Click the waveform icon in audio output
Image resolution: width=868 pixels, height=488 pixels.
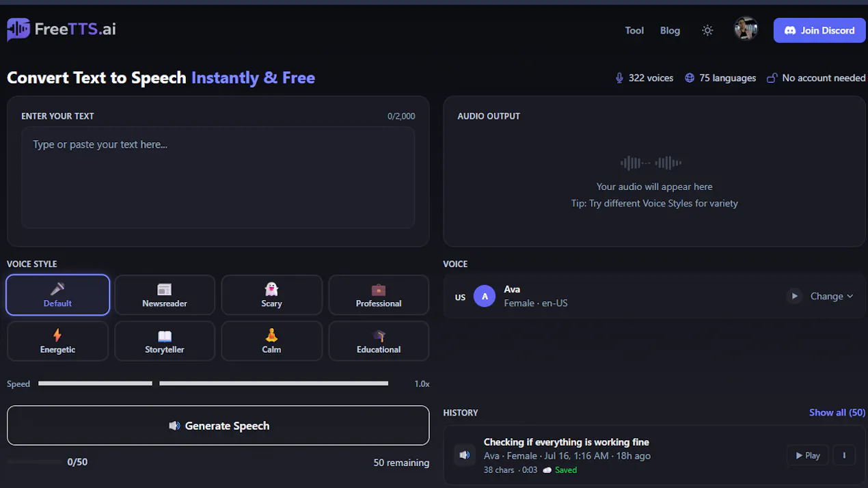click(x=651, y=163)
